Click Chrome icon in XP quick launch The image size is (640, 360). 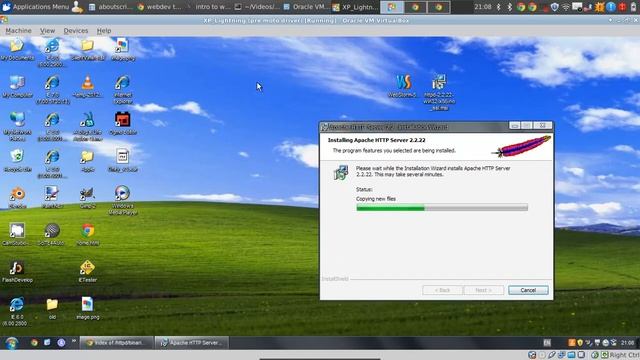[34, 342]
